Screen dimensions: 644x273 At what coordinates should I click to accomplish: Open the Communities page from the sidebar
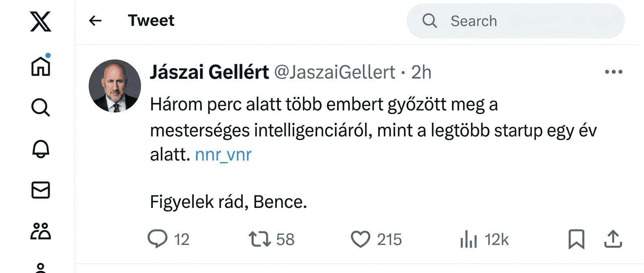click(41, 231)
